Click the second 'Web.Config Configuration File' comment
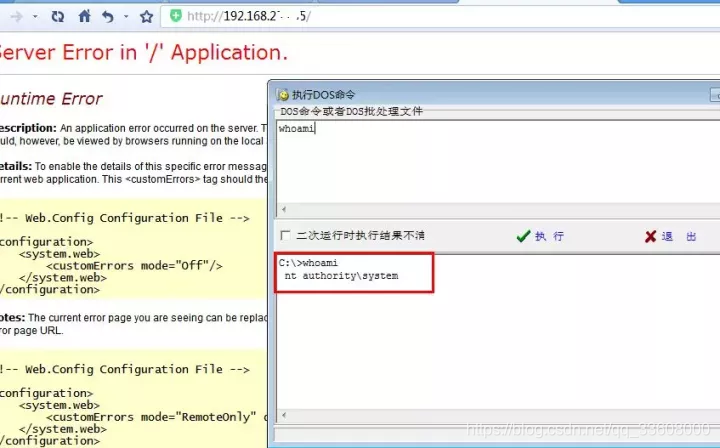 click(124, 370)
